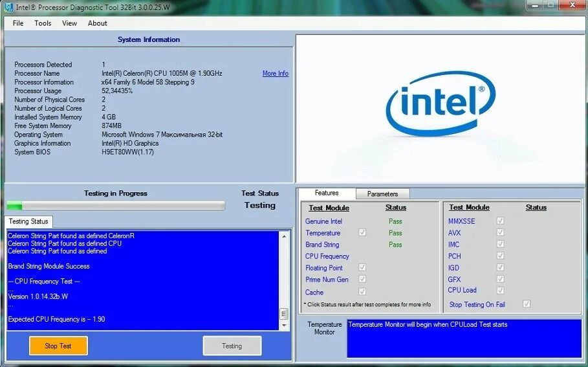The height and width of the screenshot is (367, 588).
Task: Click Pass status for Genuine Intel
Action: [x=395, y=221]
